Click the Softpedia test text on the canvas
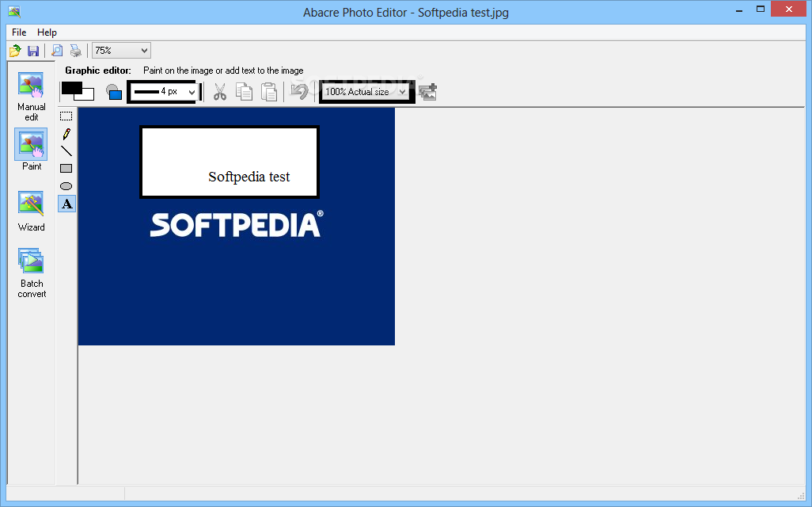The height and width of the screenshot is (507, 812). coord(249,177)
